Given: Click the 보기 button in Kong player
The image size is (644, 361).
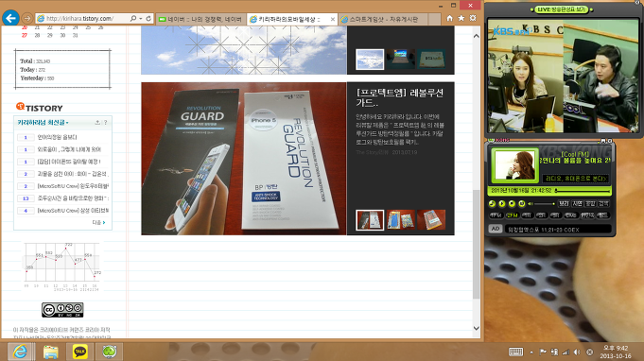Looking at the screenshot, I should 564,203.
